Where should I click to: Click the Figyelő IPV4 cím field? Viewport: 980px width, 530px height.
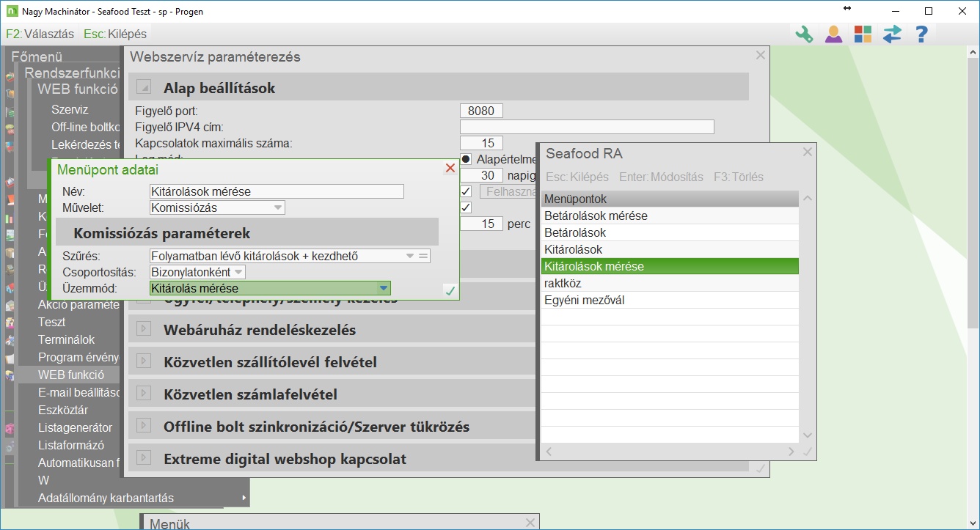(587, 127)
